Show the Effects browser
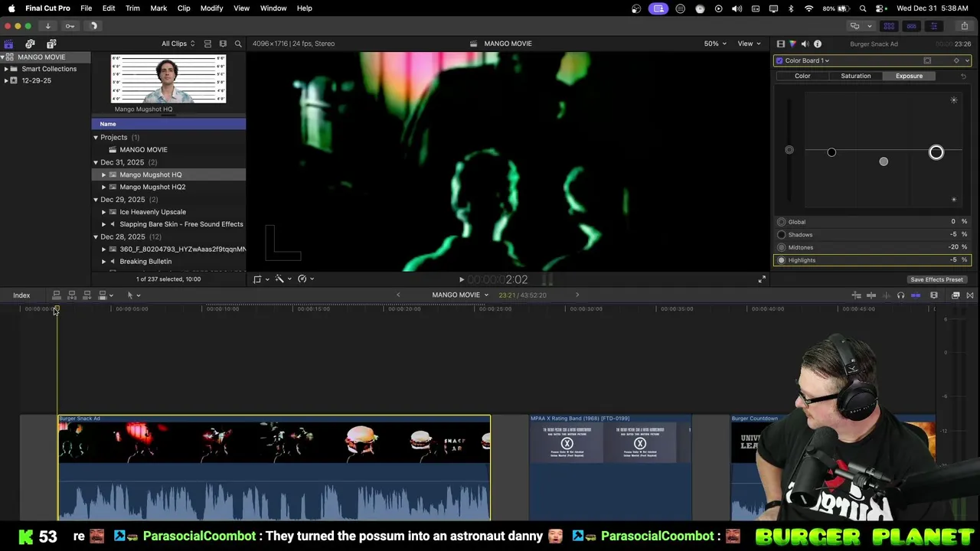This screenshot has height=551, width=980. point(955,295)
